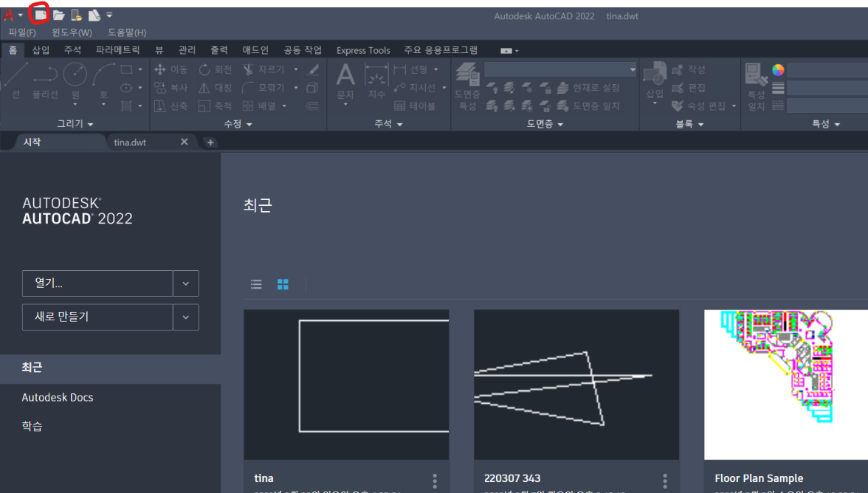Open the tina drawing thumbnail
868x493 pixels.
point(347,385)
